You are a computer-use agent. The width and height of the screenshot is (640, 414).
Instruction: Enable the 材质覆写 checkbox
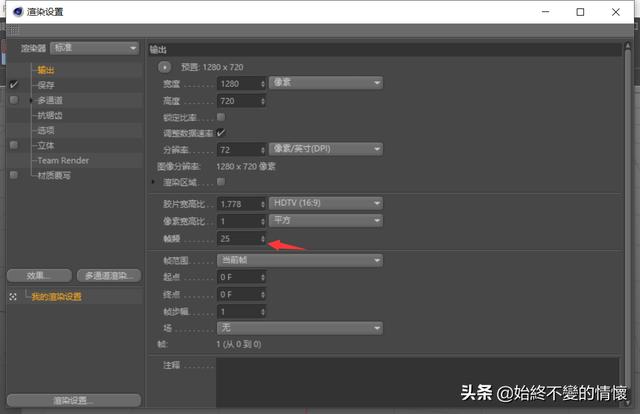(x=14, y=175)
